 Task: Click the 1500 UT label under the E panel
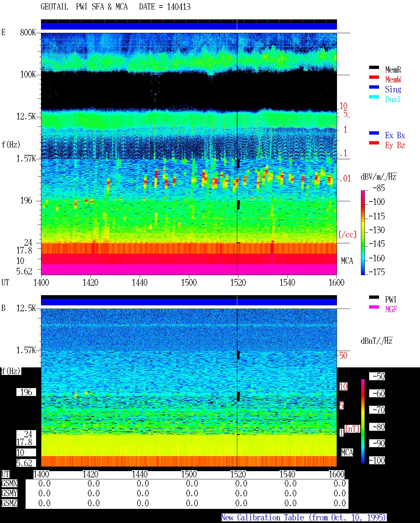point(189,282)
